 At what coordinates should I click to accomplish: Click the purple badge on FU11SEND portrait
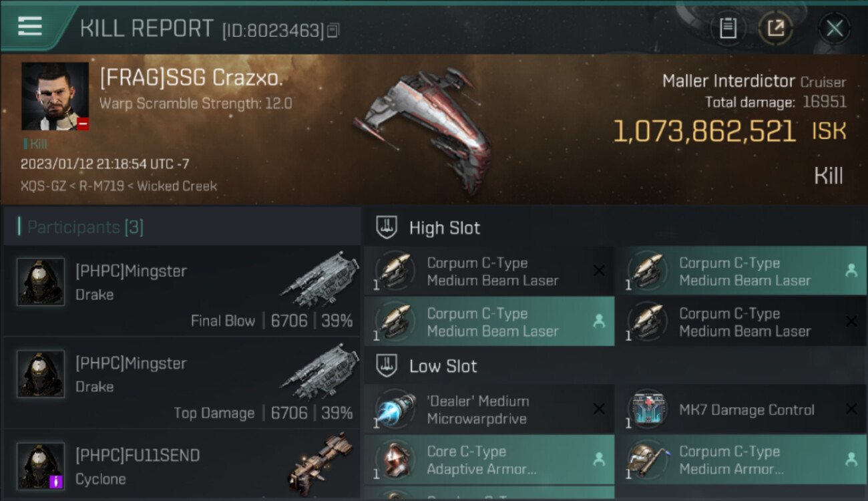(x=56, y=481)
